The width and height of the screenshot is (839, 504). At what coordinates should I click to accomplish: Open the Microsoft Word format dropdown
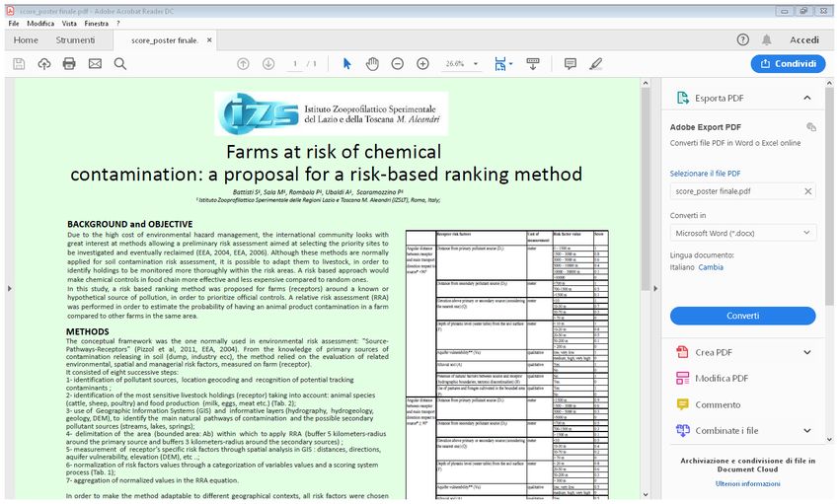click(742, 233)
